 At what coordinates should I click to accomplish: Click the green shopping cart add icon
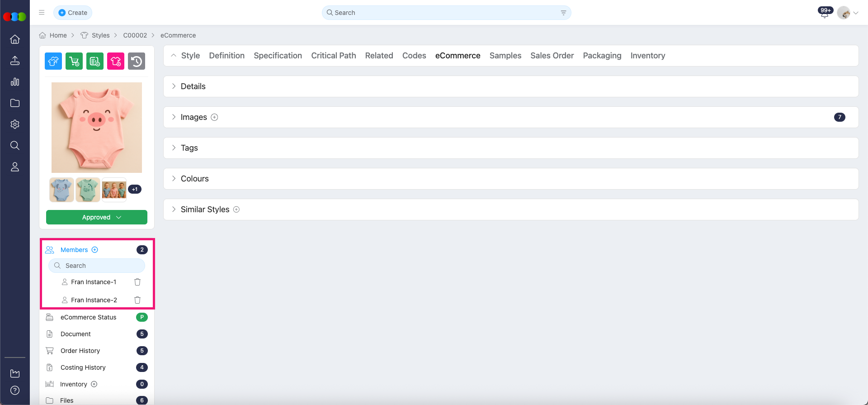[x=74, y=61]
